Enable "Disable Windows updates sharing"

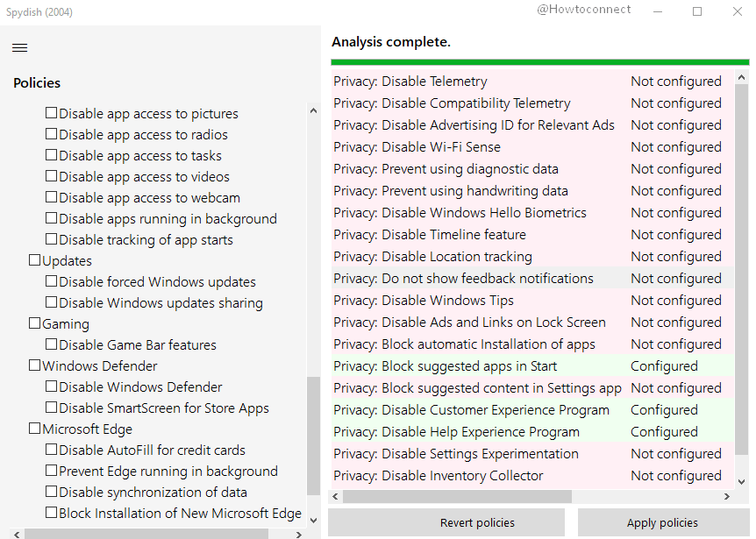coord(51,302)
